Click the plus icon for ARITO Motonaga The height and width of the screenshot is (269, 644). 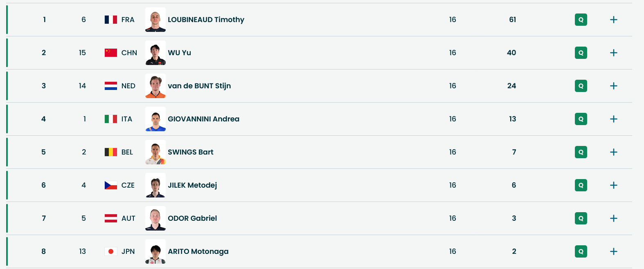[x=613, y=251]
